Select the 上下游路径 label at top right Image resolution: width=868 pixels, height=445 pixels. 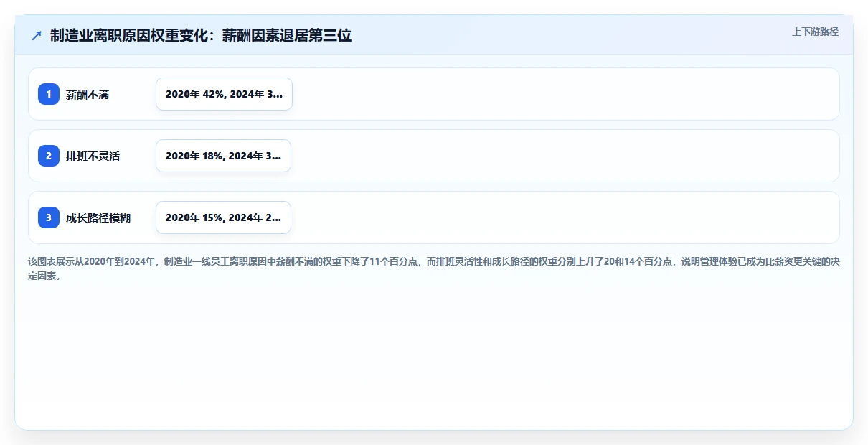(815, 32)
